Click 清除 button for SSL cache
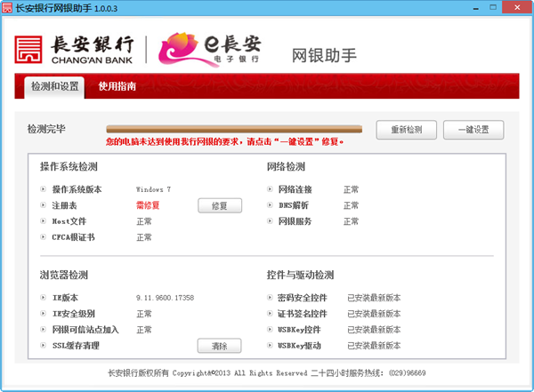534x392 pixels. coord(219,347)
